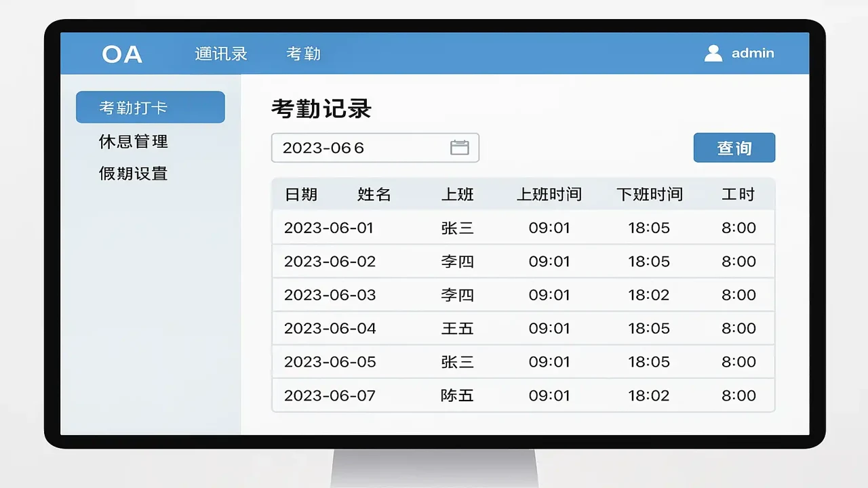The width and height of the screenshot is (868, 488).
Task: Select 考勤打卡 in the sidebar
Action: [151, 107]
